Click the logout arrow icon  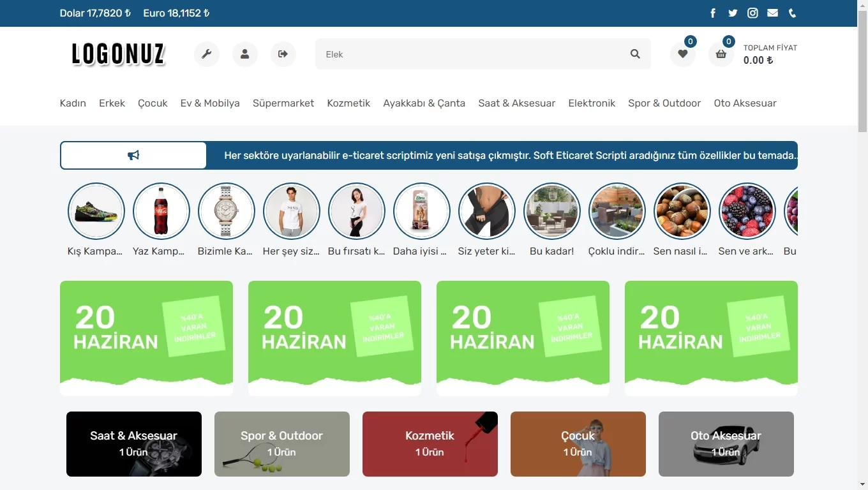click(x=283, y=54)
